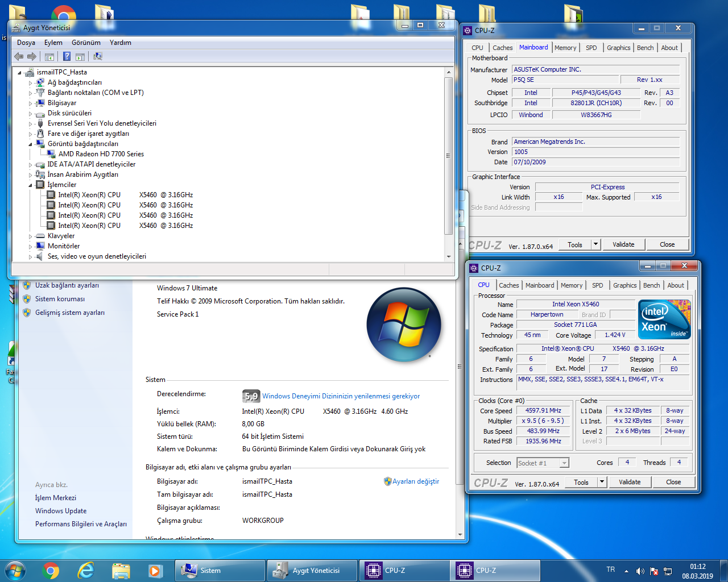Click the CPU-Z Mainboard window title bar icon

click(468, 30)
